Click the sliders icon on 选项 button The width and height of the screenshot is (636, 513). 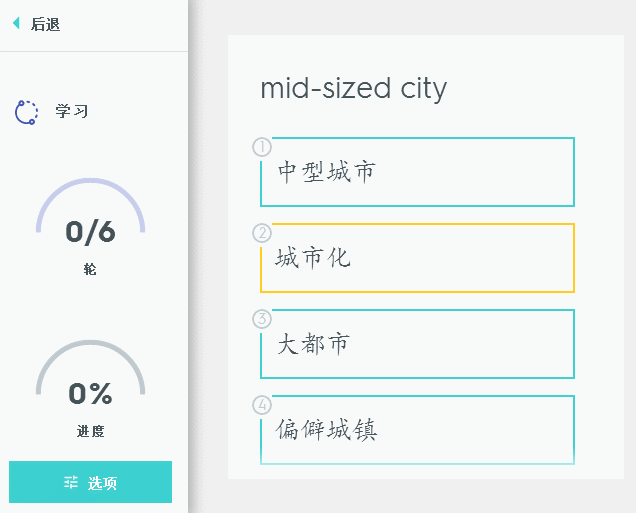click(71, 483)
